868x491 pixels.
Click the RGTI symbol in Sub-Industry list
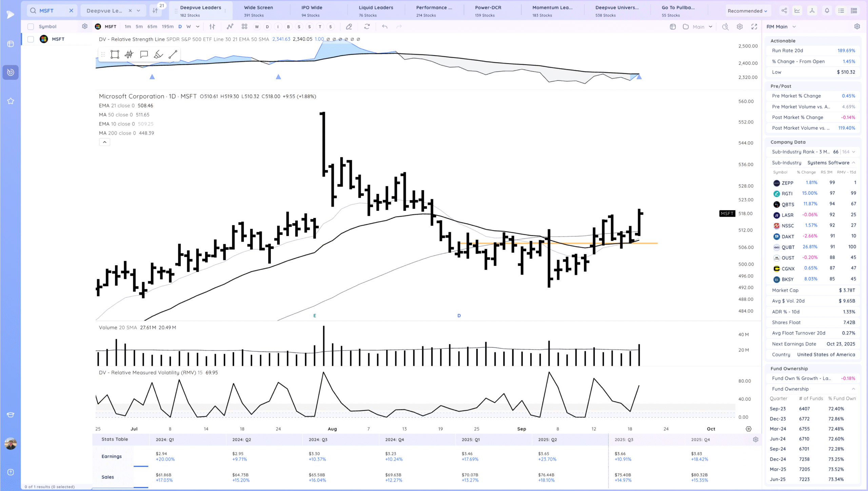(x=787, y=193)
